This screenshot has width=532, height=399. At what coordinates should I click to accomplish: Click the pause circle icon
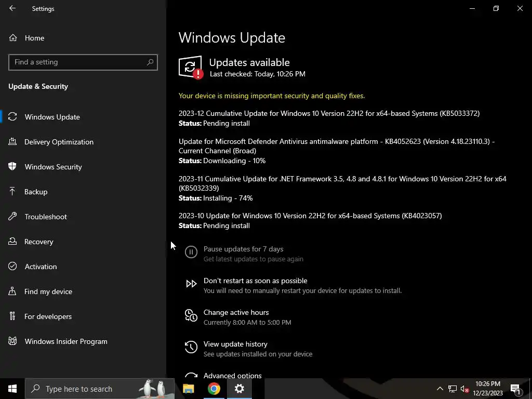tap(191, 252)
